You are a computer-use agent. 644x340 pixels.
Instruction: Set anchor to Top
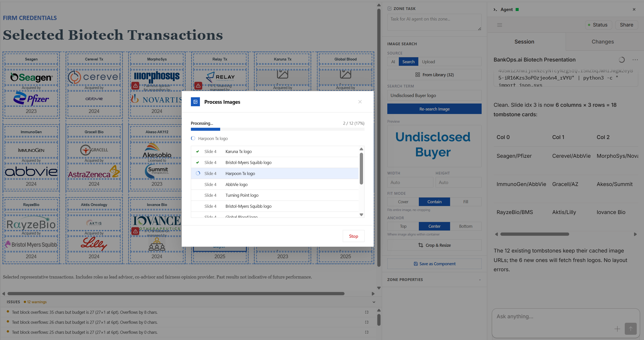[x=403, y=226]
